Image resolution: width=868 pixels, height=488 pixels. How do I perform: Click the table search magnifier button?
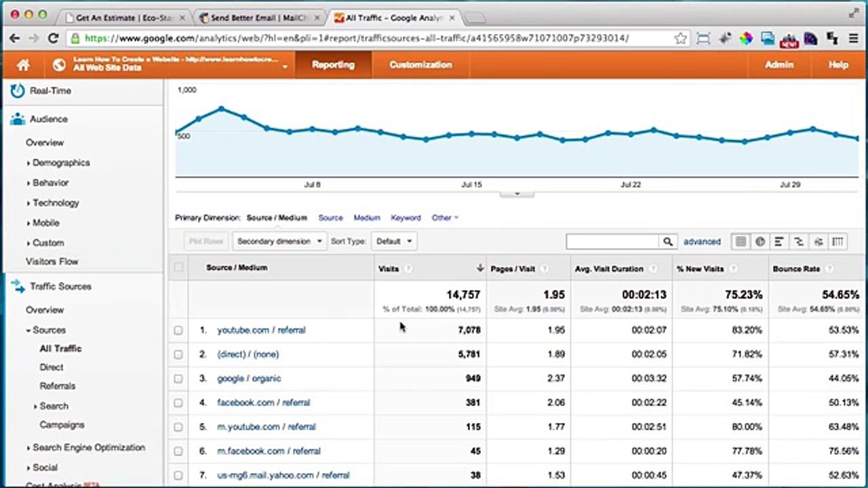coord(668,241)
